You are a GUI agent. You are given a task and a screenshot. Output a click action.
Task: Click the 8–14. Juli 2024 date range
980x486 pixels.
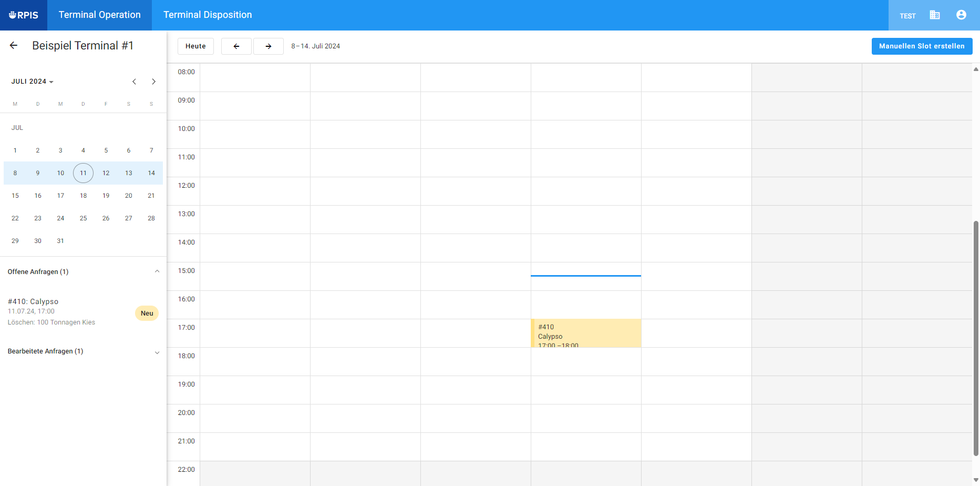[x=316, y=46]
